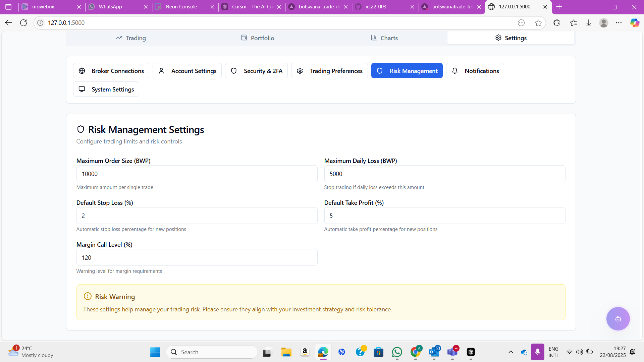Open the floating chatbot assistant button
This screenshot has width=644, height=362.
[x=618, y=319]
